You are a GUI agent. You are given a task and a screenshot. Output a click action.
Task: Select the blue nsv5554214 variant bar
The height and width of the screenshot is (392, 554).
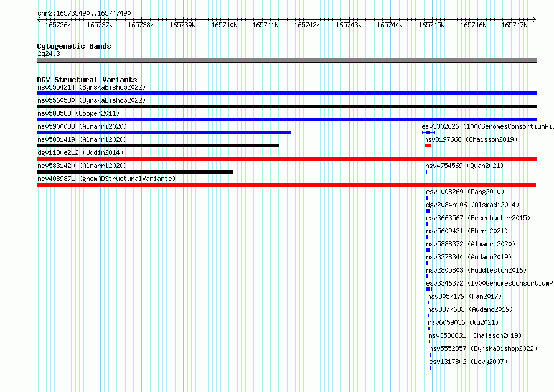point(286,93)
